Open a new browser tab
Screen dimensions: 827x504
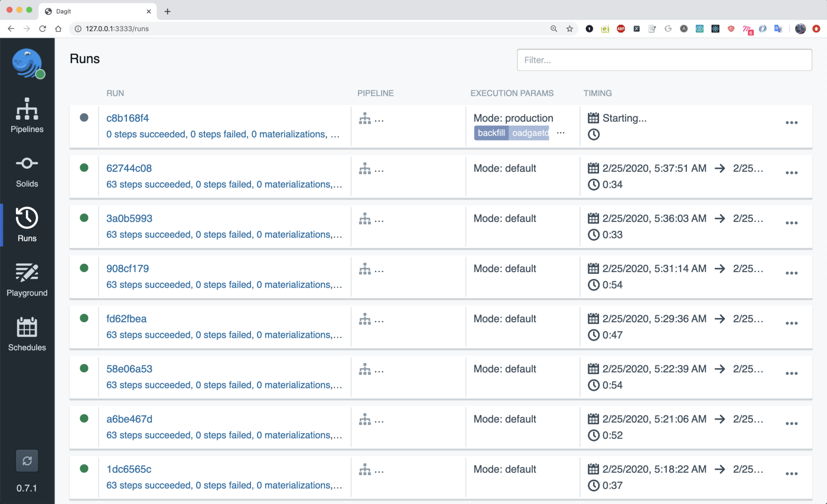point(167,11)
